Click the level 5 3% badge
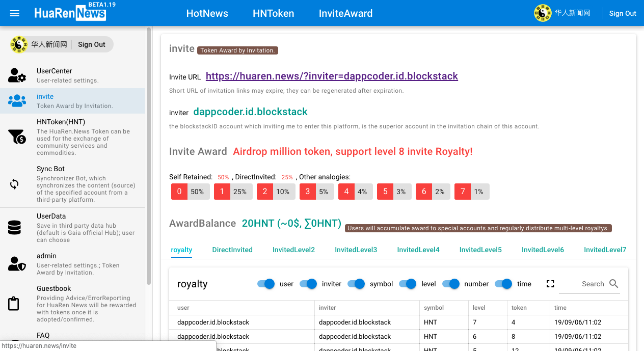 pyautogui.click(x=394, y=192)
